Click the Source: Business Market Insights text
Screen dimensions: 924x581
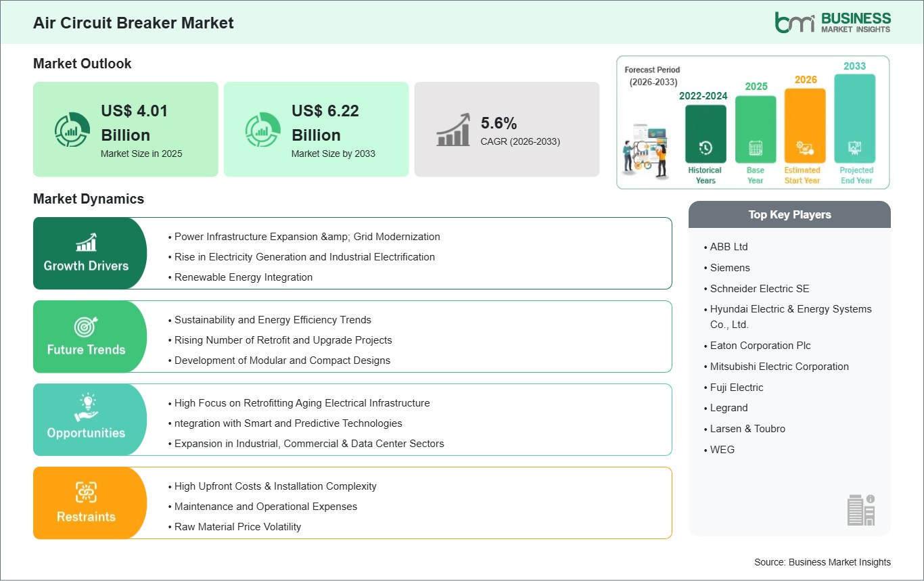(x=822, y=562)
